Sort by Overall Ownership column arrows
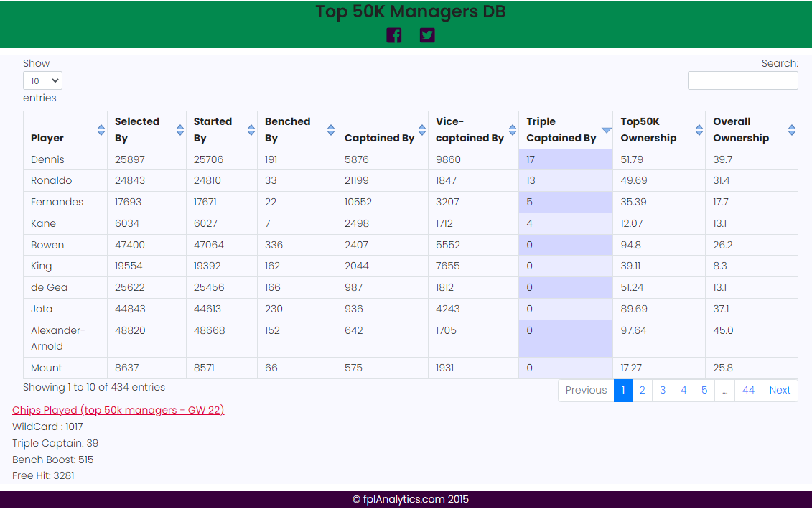 pos(792,130)
